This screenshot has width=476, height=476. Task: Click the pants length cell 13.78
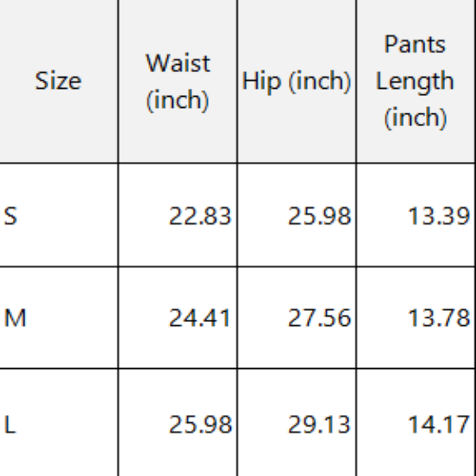(x=438, y=318)
